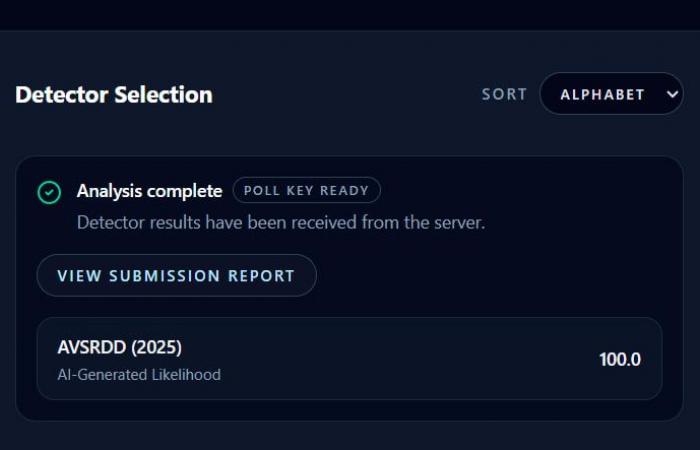Click the Detector Selection heading
The height and width of the screenshot is (450, 700).
[114, 95]
